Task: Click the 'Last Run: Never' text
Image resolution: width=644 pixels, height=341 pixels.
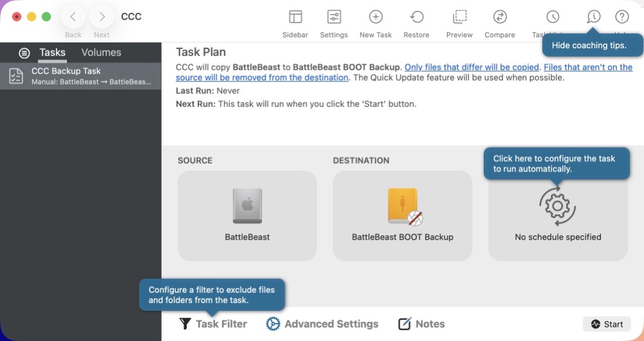Action: tap(208, 90)
